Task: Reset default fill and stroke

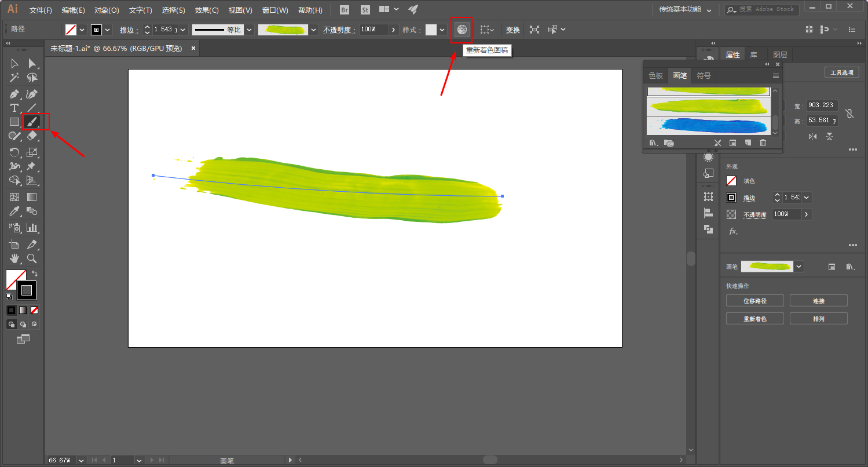Action: 9,296
